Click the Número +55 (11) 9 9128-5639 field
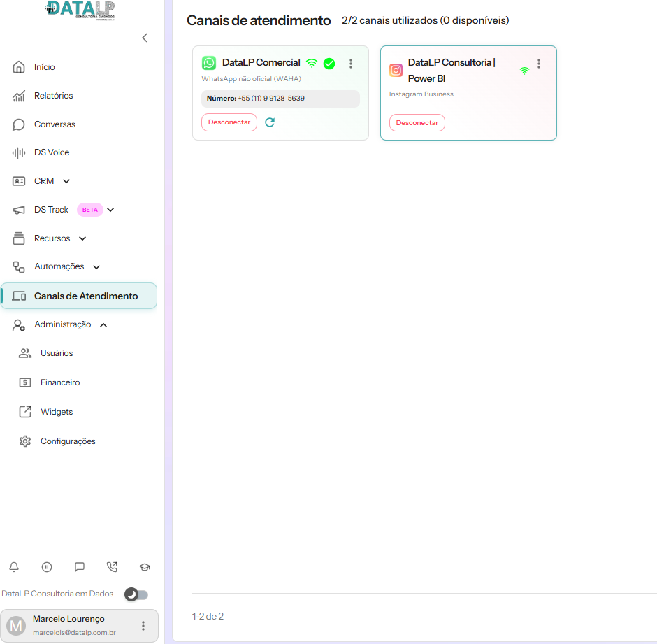The image size is (657, 644). click(x=280, y=99)
